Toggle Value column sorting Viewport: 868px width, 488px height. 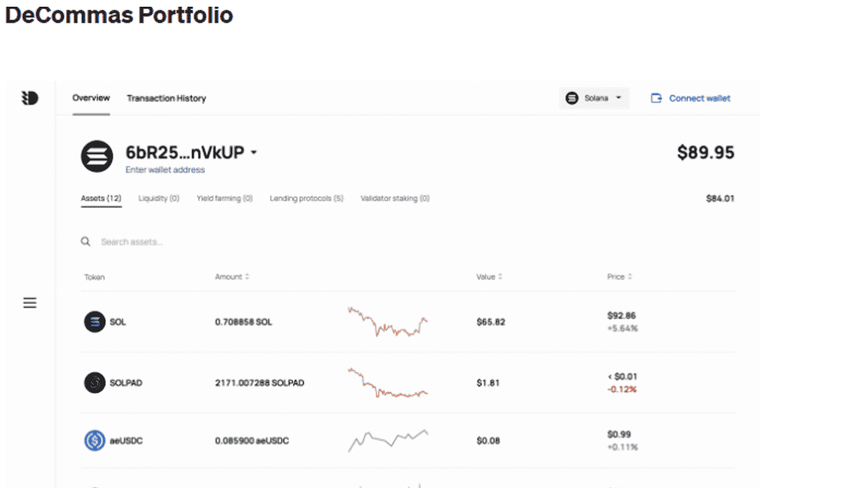(501, 276)
